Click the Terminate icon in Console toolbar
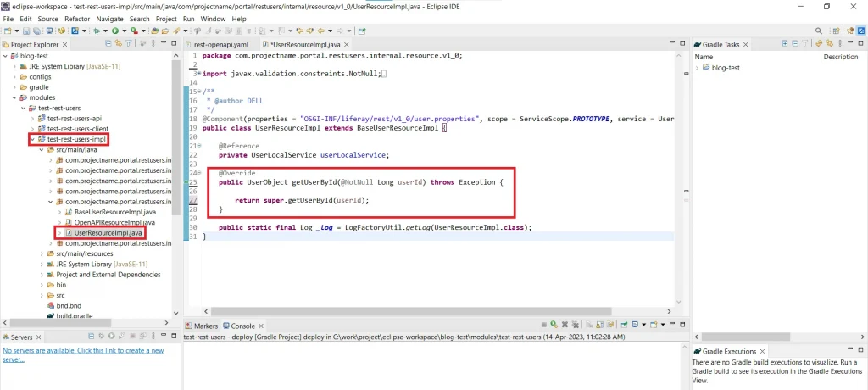 [544, 325]
